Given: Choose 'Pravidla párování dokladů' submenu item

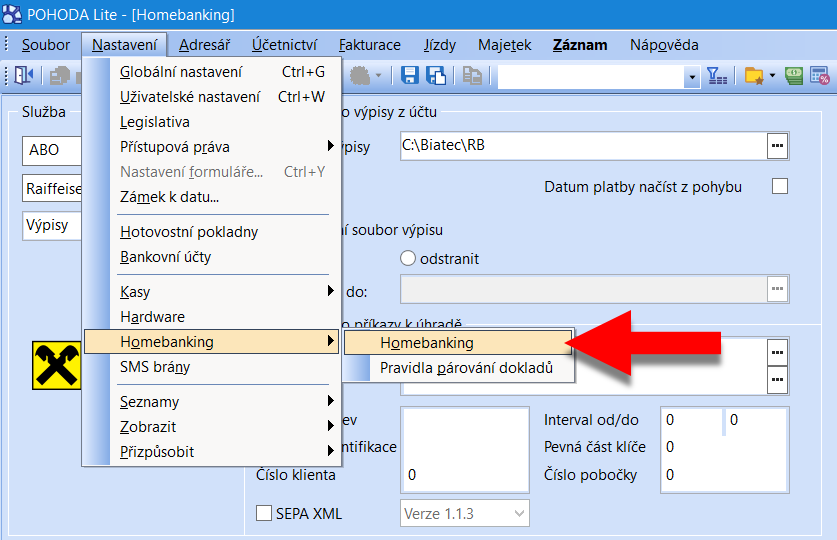Looking at the screenshot, I should 466,368.
